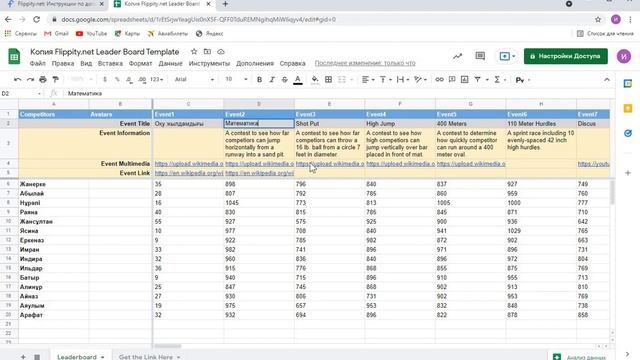Click the Настройки Доступа share button
The height and width of the screenshot is (360, 640).
566,56
